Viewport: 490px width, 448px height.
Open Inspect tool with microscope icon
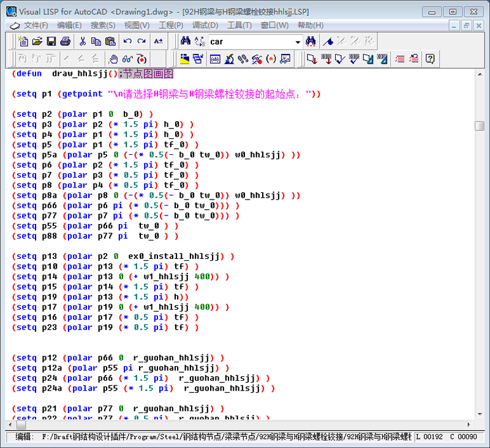coord(229,59)
